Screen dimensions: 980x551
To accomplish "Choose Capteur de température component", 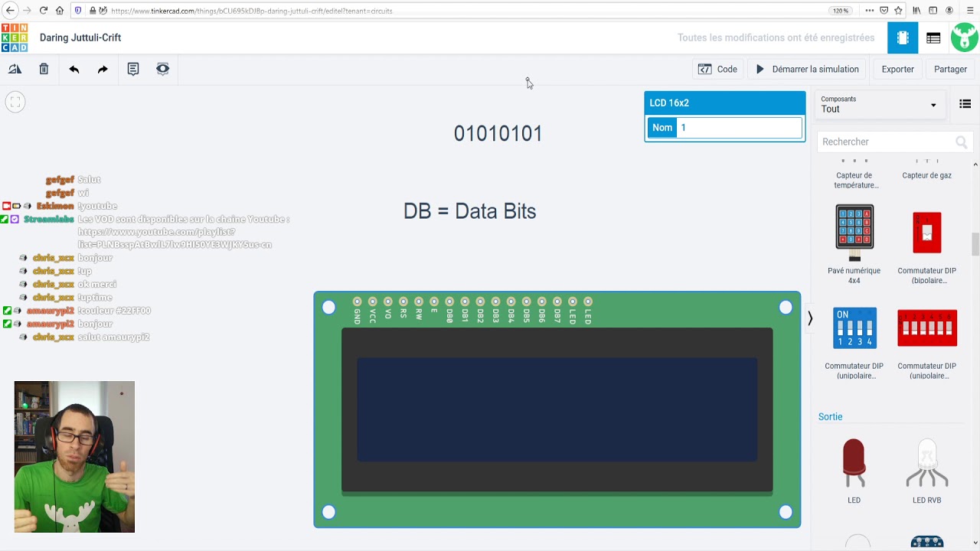I will point(856,175).
